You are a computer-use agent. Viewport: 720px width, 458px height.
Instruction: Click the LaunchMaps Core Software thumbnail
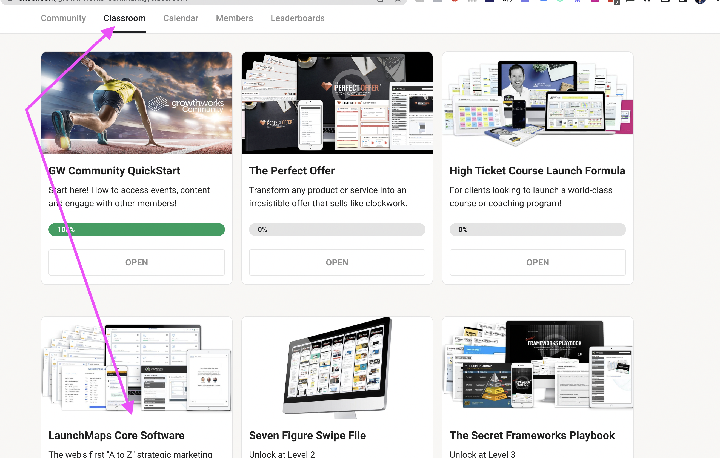pyautogui.click(x=136, y=368)
